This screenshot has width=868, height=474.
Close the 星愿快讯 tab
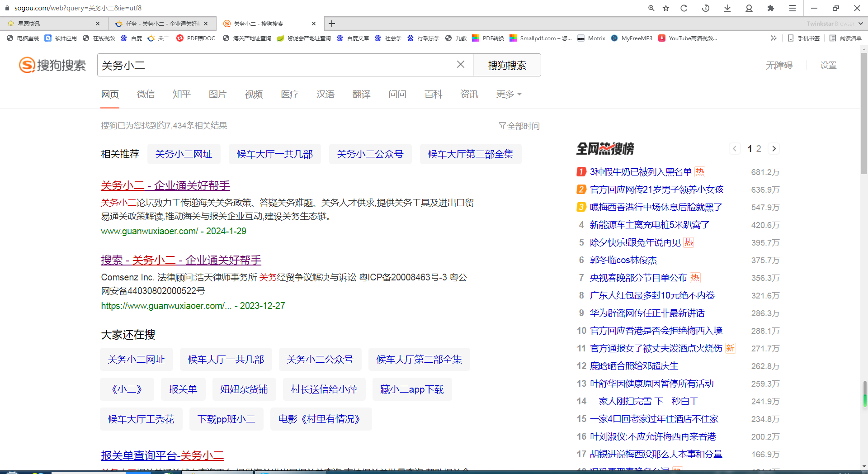pos(98,24)
